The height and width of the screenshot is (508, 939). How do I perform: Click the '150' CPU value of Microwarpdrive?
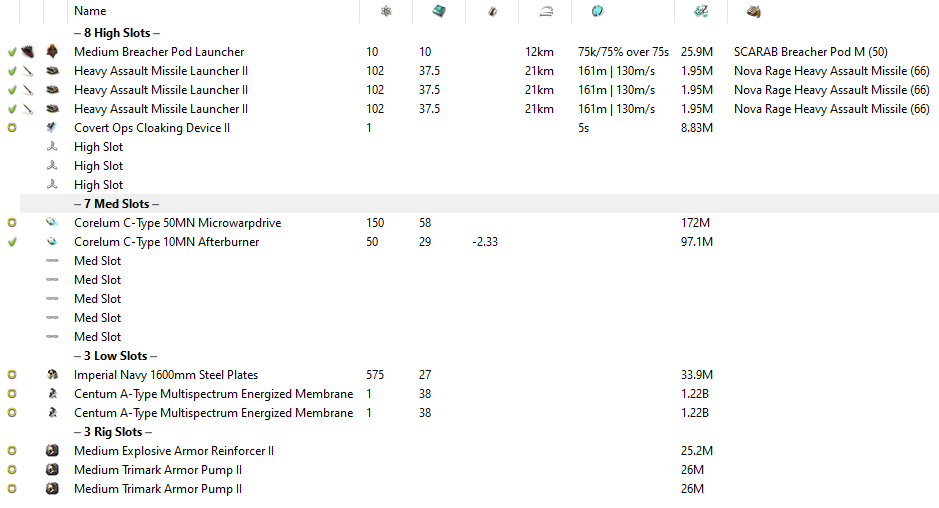coord(375,223)
